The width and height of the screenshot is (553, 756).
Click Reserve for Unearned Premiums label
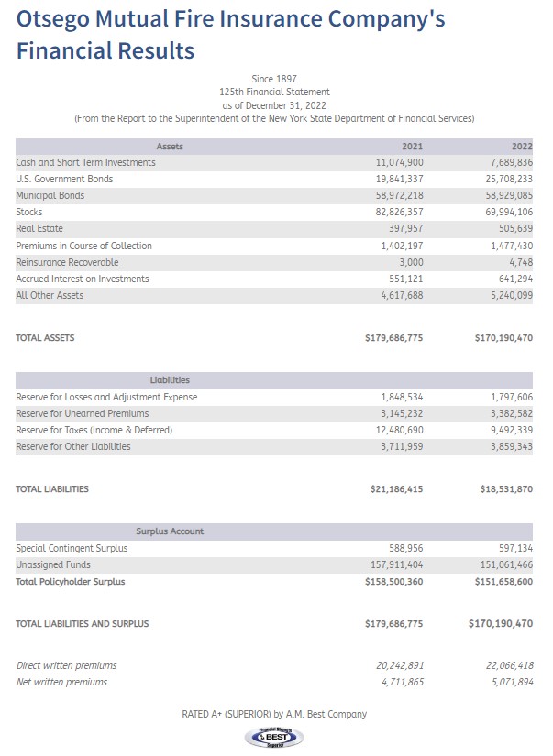pyautogui.click(x=82, y=413)
